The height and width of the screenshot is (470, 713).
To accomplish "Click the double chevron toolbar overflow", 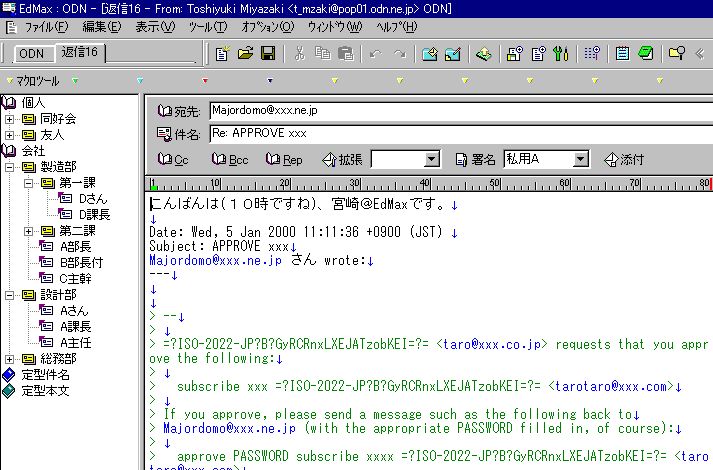I will [x=700, y=54].
